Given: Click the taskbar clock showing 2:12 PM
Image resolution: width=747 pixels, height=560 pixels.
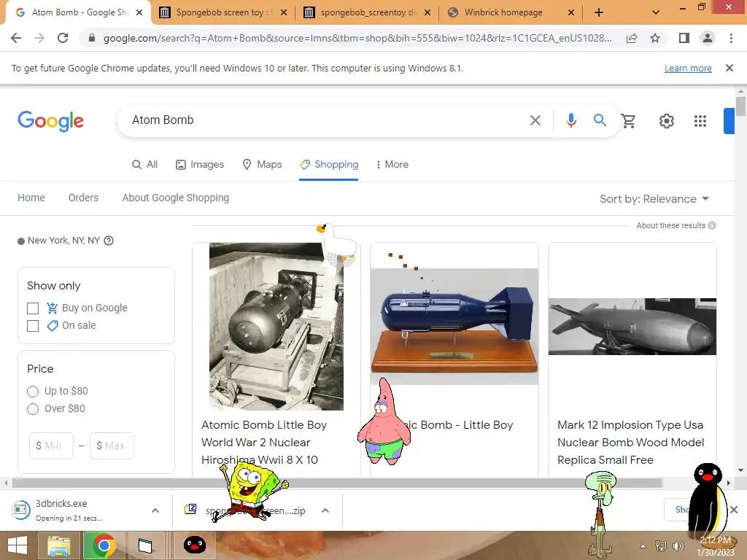Looking at the screenshot, I should (x=715, y=546).
